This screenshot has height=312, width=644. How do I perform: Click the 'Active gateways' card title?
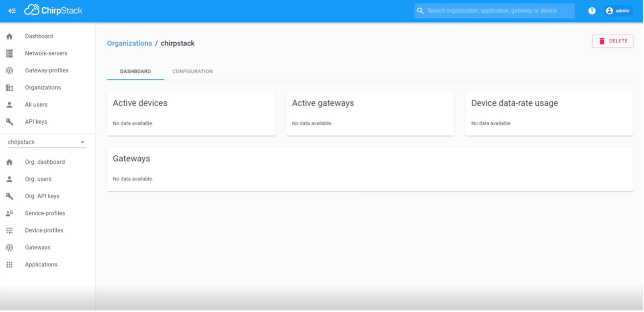[x=323, y=103]
